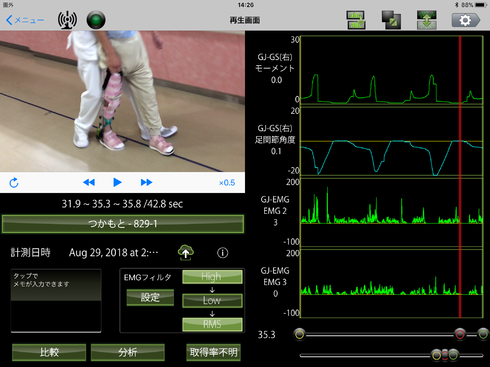Tap the 計測日時 label

(x=30, y=252)
